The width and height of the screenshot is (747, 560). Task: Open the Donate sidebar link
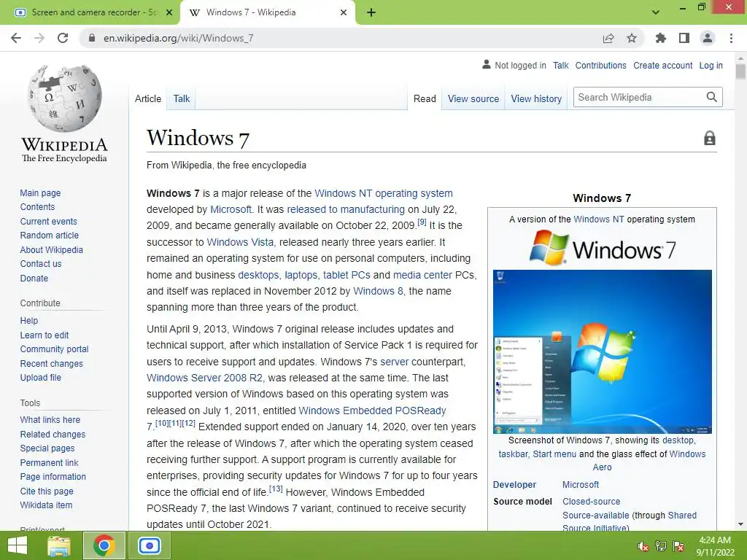[x=34, y=278]
